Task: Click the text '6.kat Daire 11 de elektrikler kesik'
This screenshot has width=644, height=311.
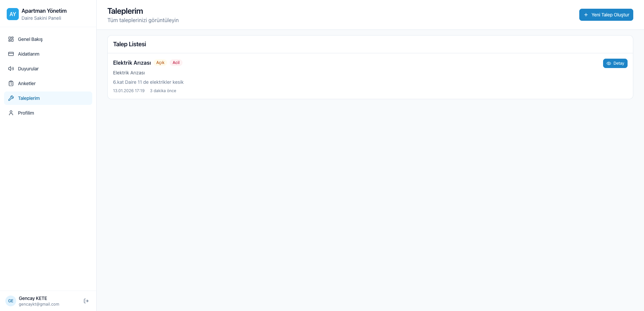Action: pos(148,82)
